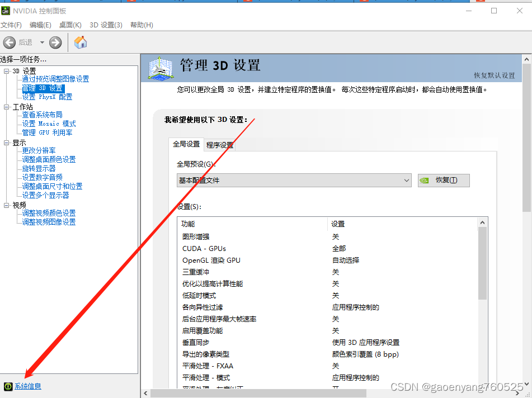Click the 系统信息 icon at bottom left
The width and height of the screenshot is (532, 398).
[x=8, y=386]
